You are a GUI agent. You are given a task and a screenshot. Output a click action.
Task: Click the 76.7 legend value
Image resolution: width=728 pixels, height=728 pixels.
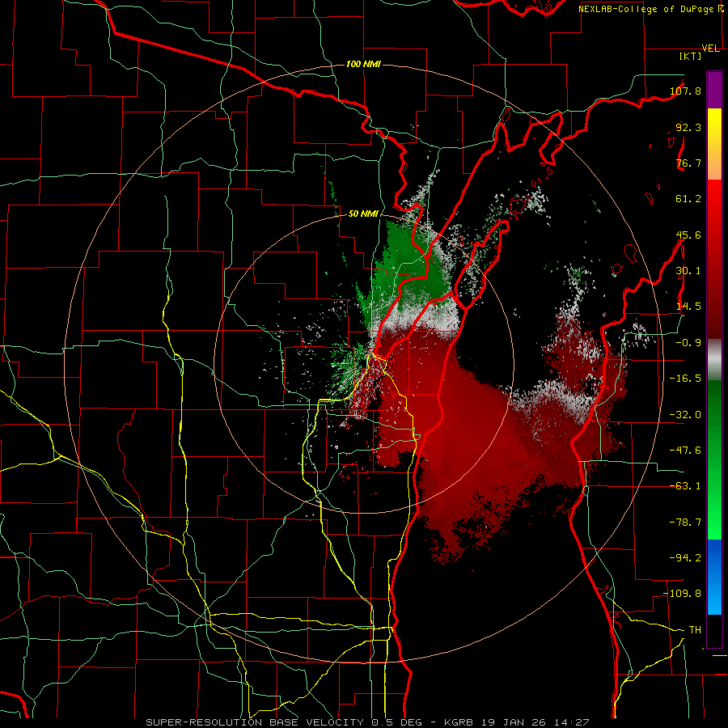(x=688, y=163)
